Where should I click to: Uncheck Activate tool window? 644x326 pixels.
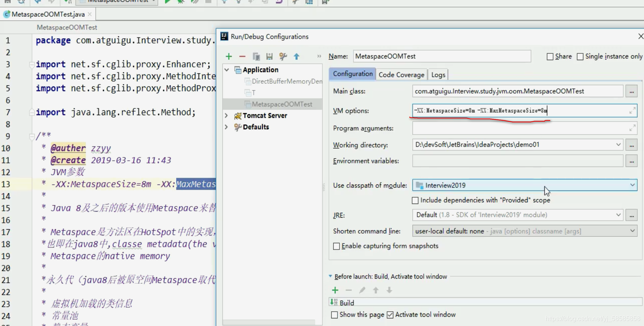[x=390, y=315]
